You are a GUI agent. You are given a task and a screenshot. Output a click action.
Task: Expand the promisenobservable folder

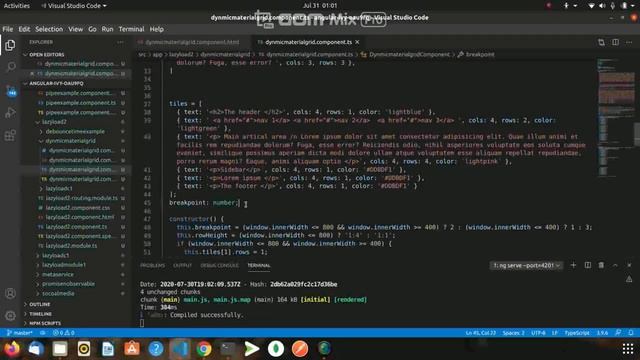(x=68, y=284)
